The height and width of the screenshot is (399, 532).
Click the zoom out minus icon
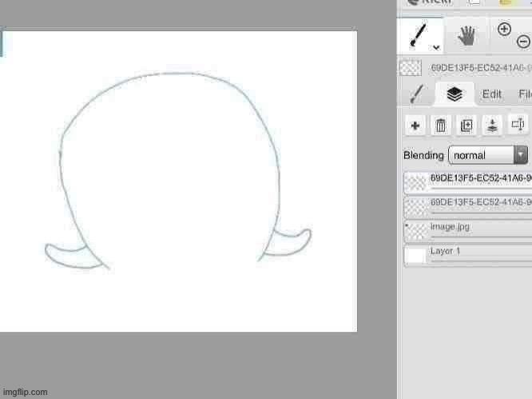(x=523, y=42)
